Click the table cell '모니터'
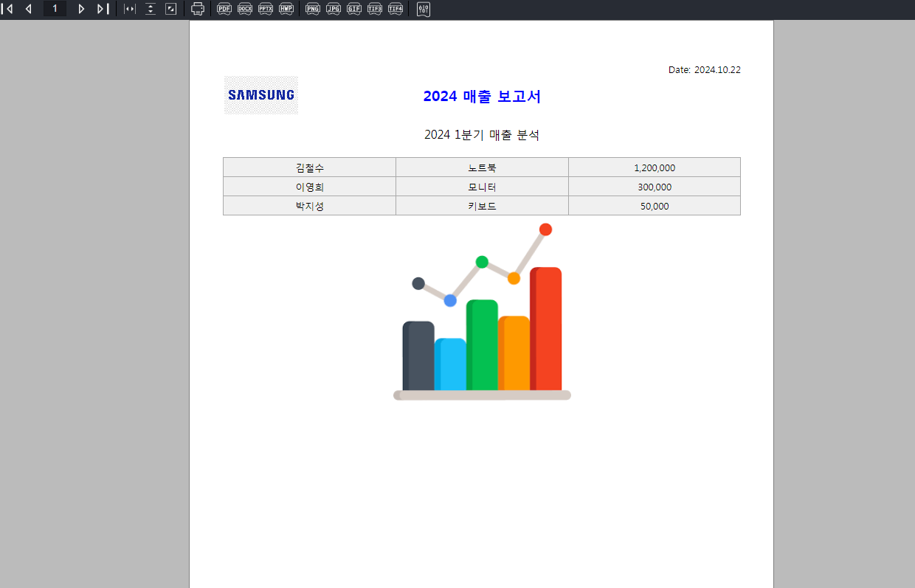The image size is (915, 588). 482,187
